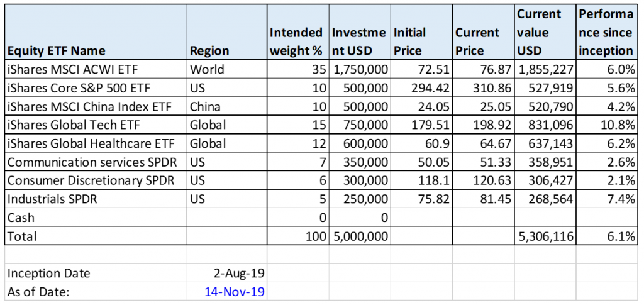Screen dimensions: 644x305
Task: Click the Current Price header cell
Action: click(482, 33)
